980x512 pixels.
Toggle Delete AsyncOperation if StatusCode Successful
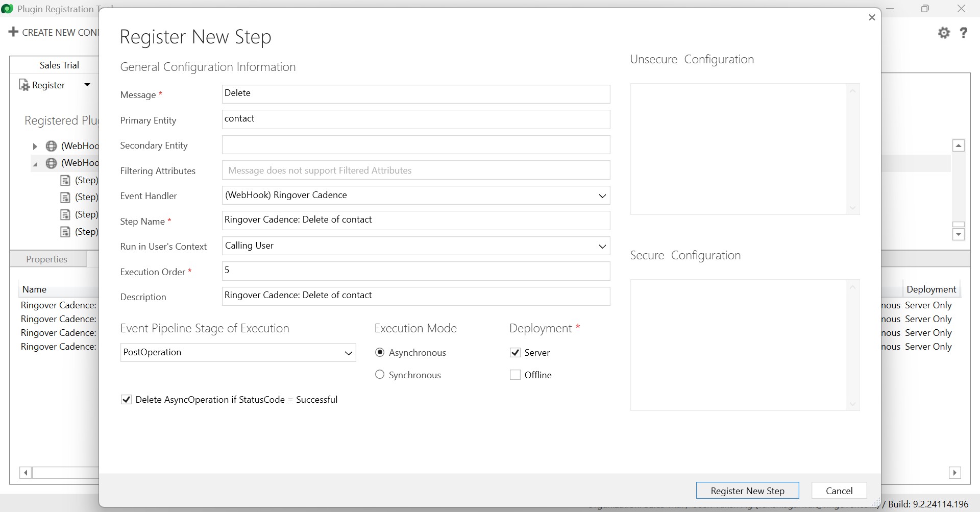point(126,399)
